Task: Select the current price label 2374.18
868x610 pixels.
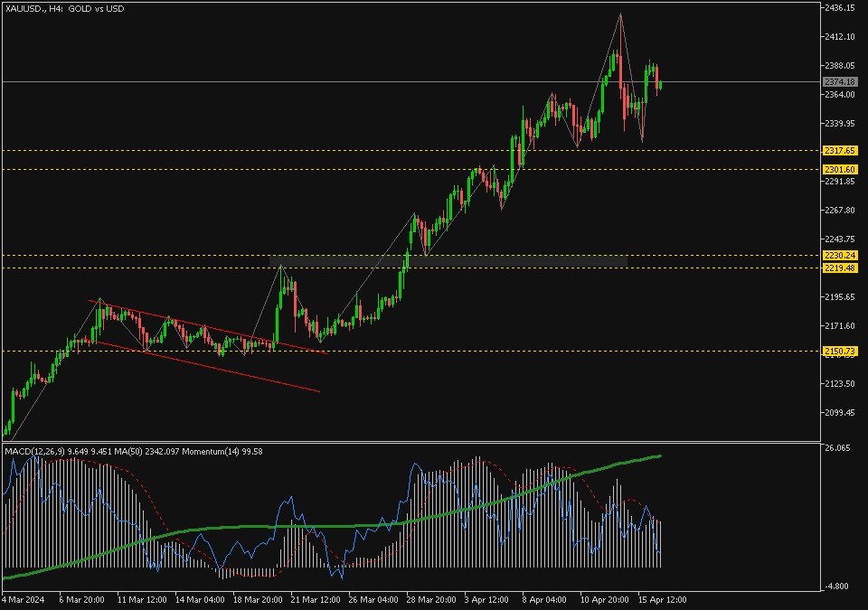Action: click(839, 82)
